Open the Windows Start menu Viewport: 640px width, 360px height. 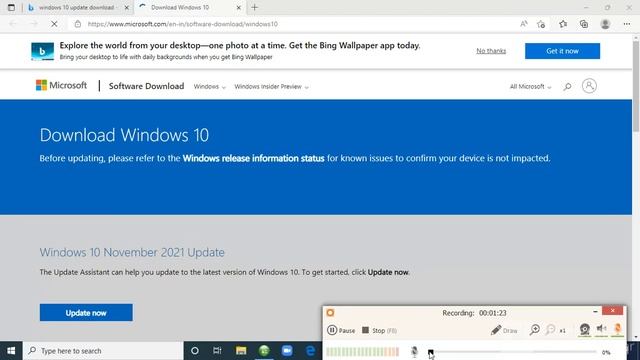pos(11,351)
